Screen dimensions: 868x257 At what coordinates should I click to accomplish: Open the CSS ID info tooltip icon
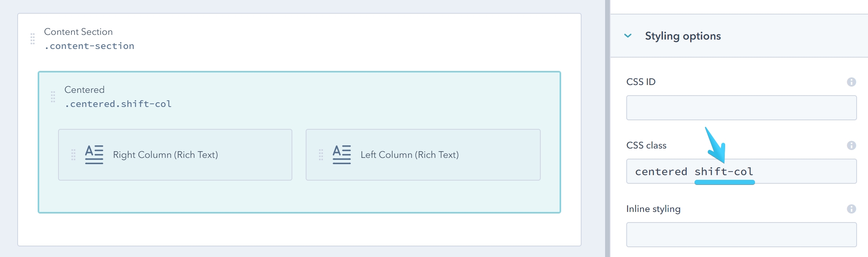852,81
